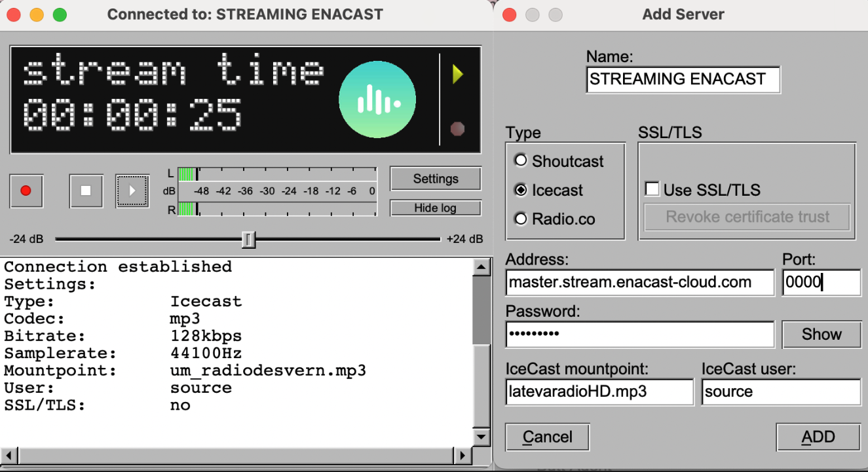Viewport: 868px width, 472px height.
Task: Open the Settings window
Action: tap(436, 179)
